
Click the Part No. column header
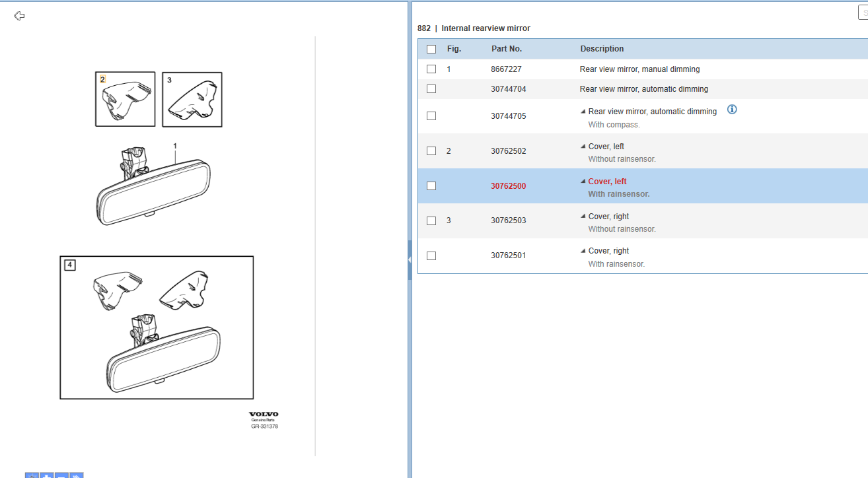click(x=507, y=49)
